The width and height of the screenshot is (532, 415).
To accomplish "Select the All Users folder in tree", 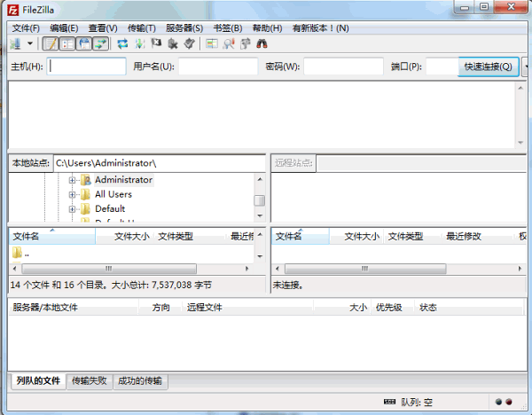I will coord(113,194).
